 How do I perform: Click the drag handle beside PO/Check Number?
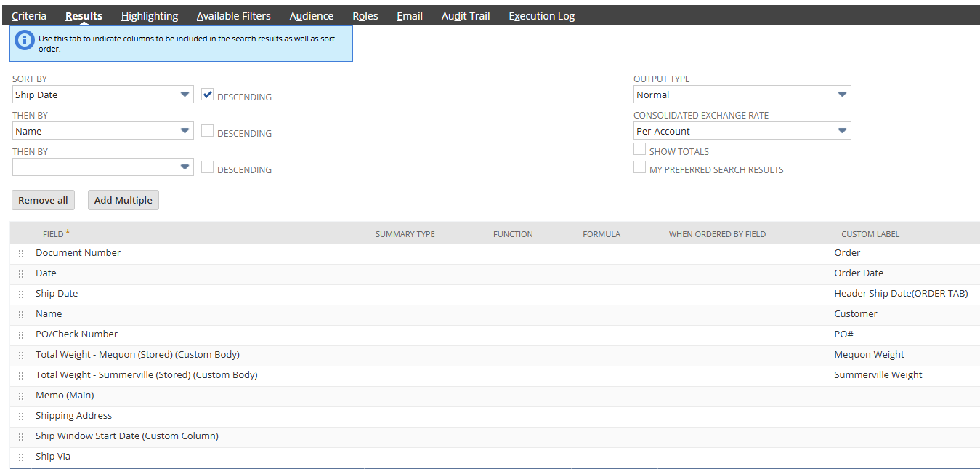click(x=20, y=334)
